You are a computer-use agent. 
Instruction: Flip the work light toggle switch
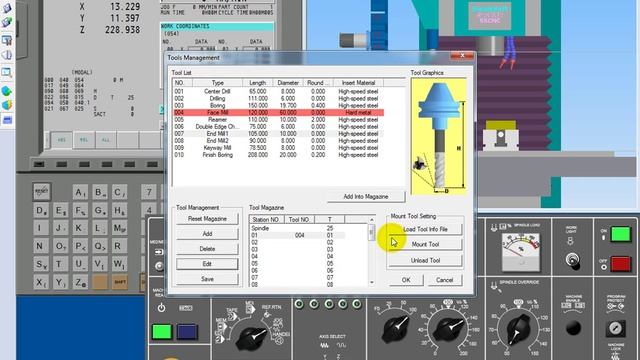572,261
